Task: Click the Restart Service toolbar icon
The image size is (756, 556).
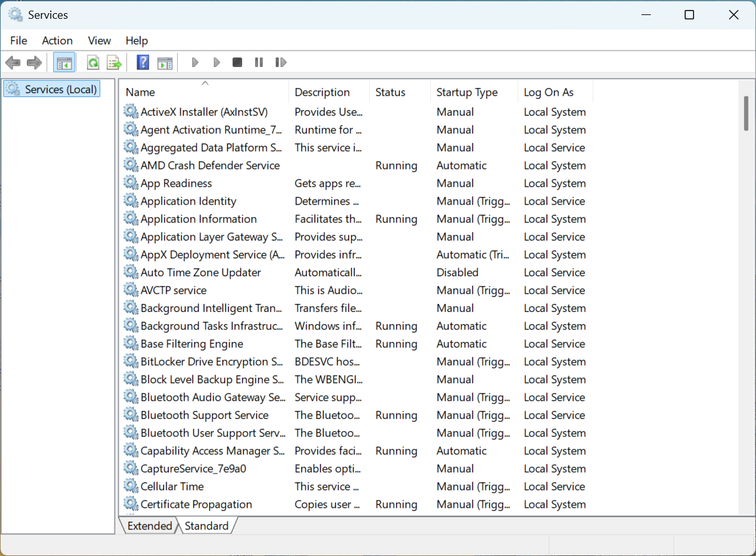Action: click(281, 63)
